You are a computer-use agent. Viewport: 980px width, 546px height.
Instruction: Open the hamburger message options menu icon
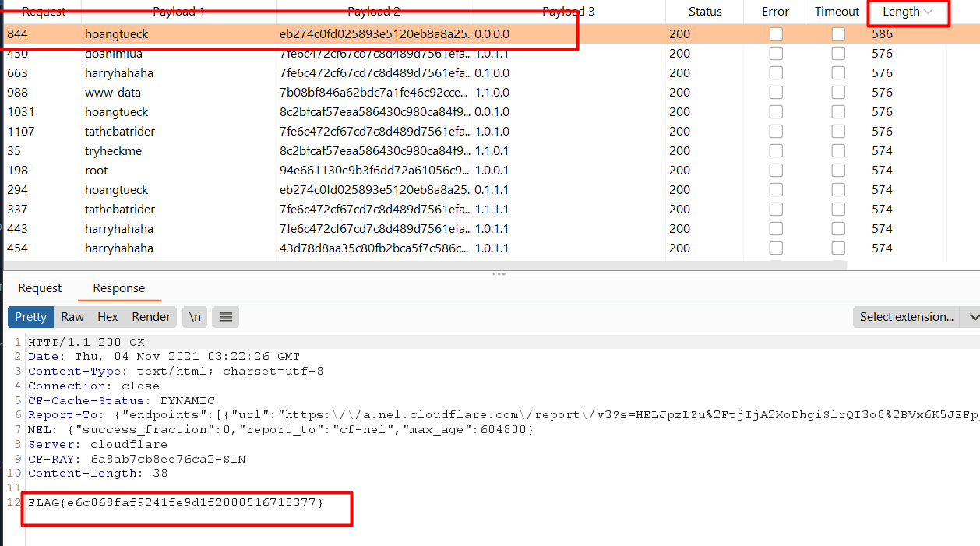click(x=226, y=317)
